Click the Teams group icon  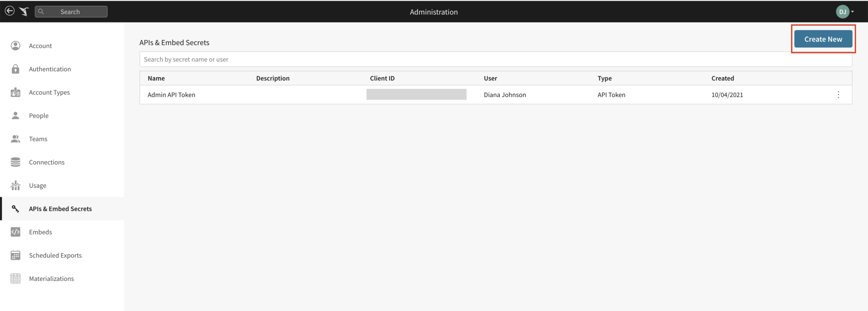coord(16,139)
